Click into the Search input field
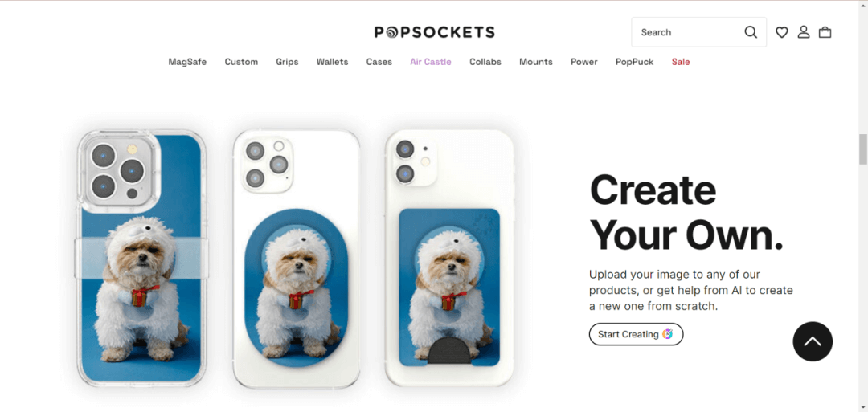Image resolution: width=868 pixels, height=412 pixels. point(690,32)
